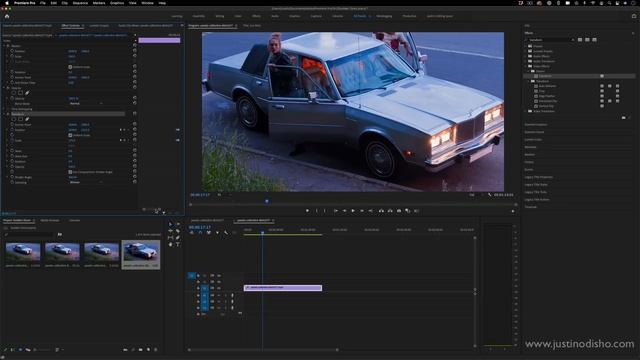Open Timeline display settings wrench
The width and height of the screenshot is (640, 360).
pyautogui.click(x=226, y=233)
